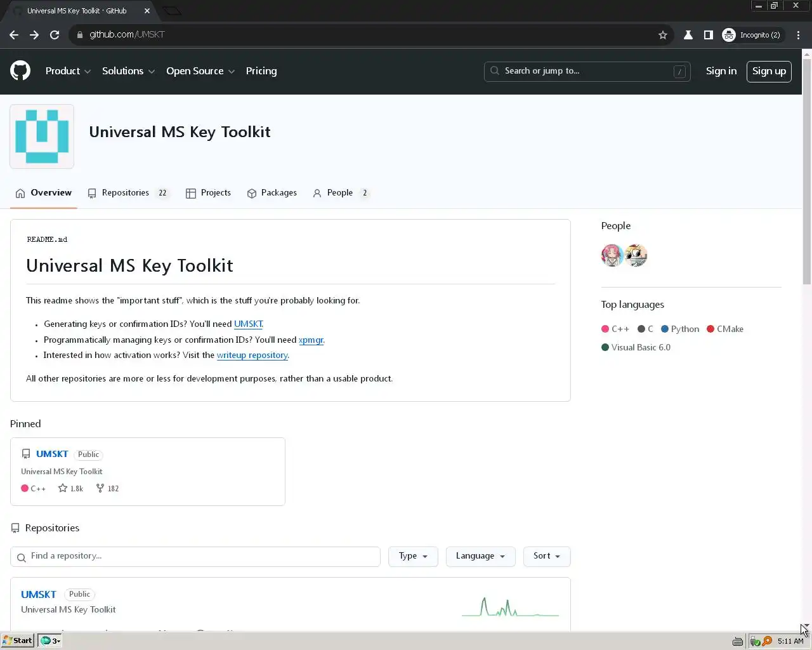Screen dimensions: 812x650
Task: Open a new browser tab button
Action: click(x=172, y=11)
